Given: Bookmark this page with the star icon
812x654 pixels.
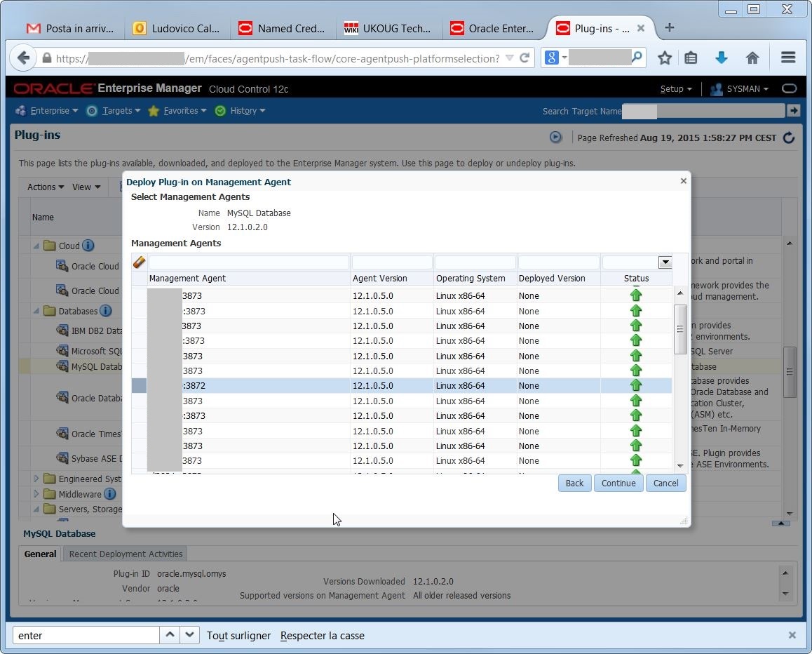Looking at the screenshot, I should (665, 58).
